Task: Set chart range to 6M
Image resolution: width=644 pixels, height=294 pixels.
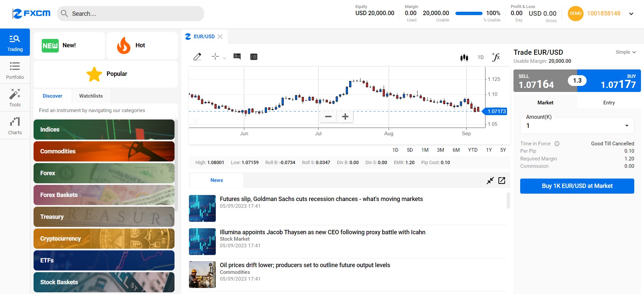Action: click(456, 150)
